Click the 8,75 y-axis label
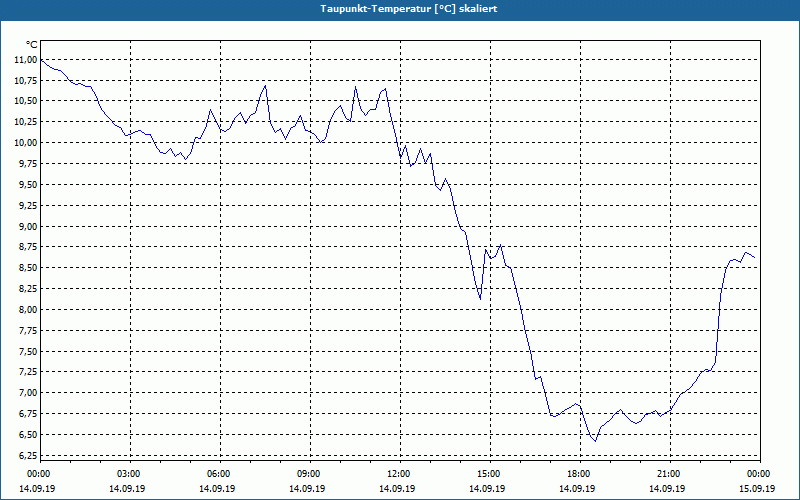Viewport: 800px width, 500px height. tap(29, 247)
